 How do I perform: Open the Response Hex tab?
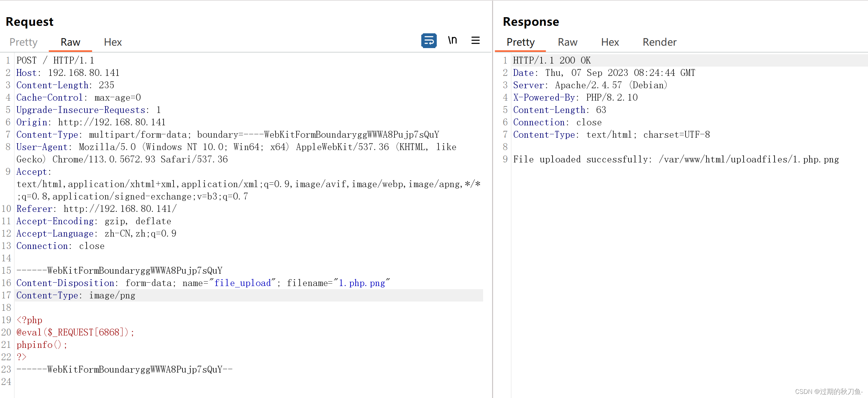(x=610, y=42)
